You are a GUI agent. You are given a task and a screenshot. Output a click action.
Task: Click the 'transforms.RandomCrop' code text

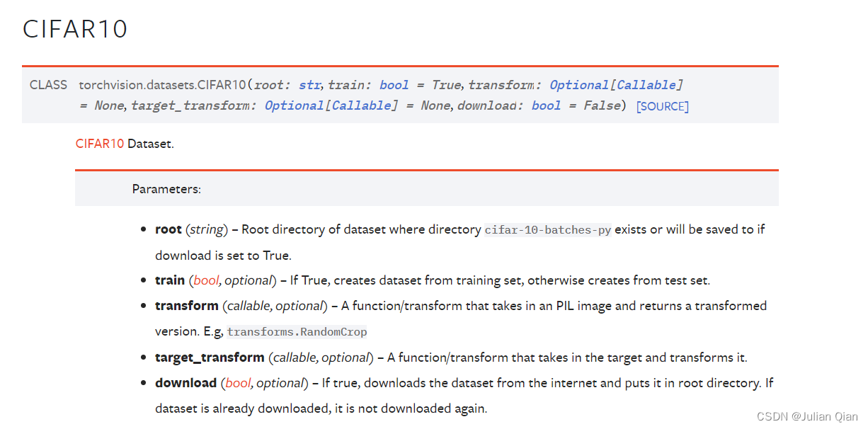tap(297, 332)
